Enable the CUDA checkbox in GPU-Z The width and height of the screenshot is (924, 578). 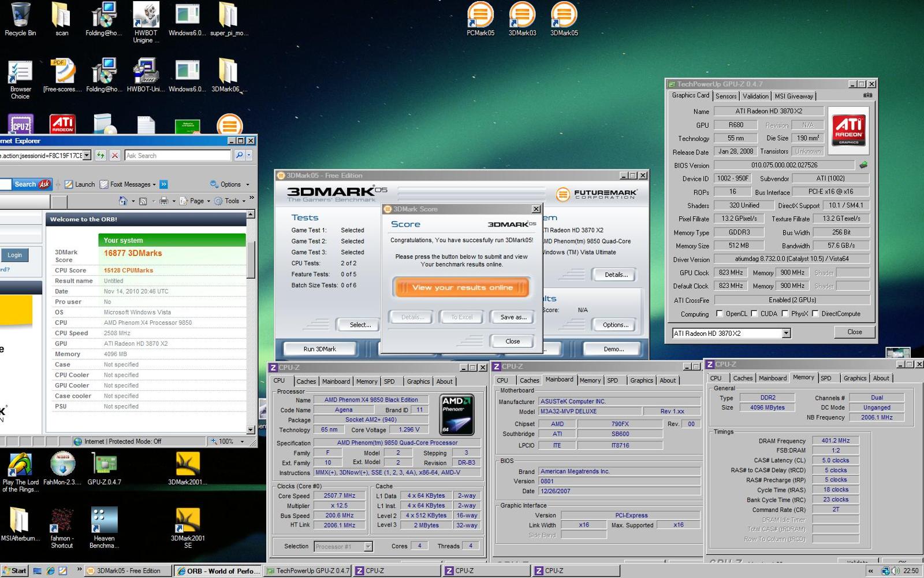tap(754, 314)
